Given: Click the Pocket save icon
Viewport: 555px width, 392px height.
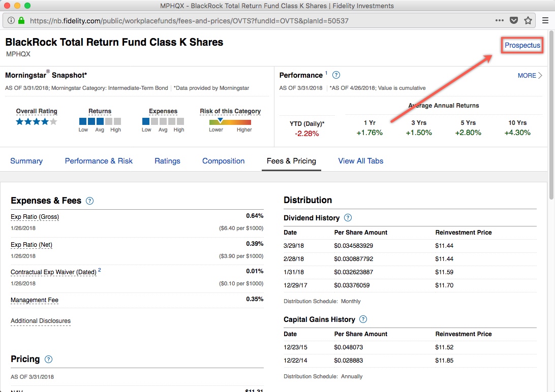Looking at the screenshot, I should 514,20.
